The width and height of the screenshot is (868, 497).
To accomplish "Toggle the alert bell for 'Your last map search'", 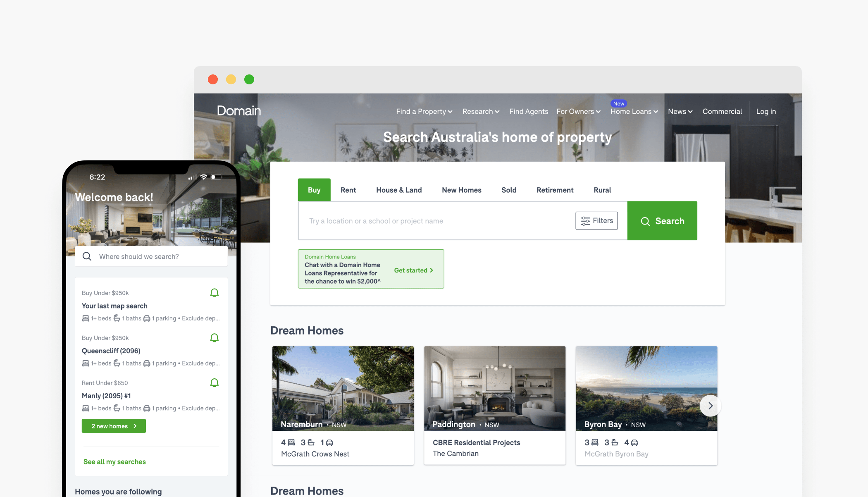I will click(214, 293).
